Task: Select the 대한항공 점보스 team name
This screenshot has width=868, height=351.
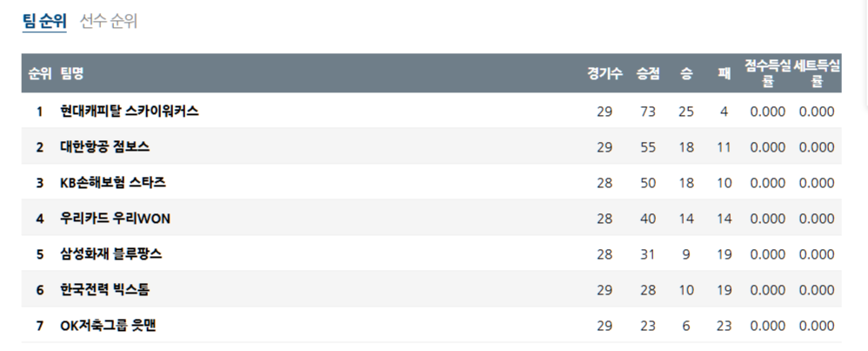Action: point(104,147)
